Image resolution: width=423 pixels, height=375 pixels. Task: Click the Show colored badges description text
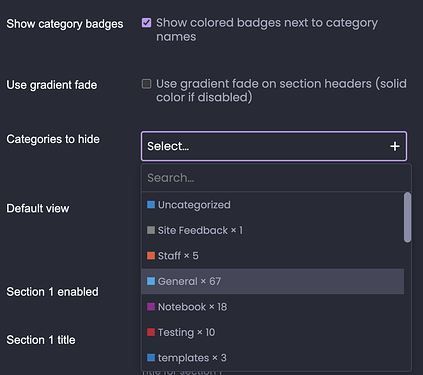click(267, 30)
